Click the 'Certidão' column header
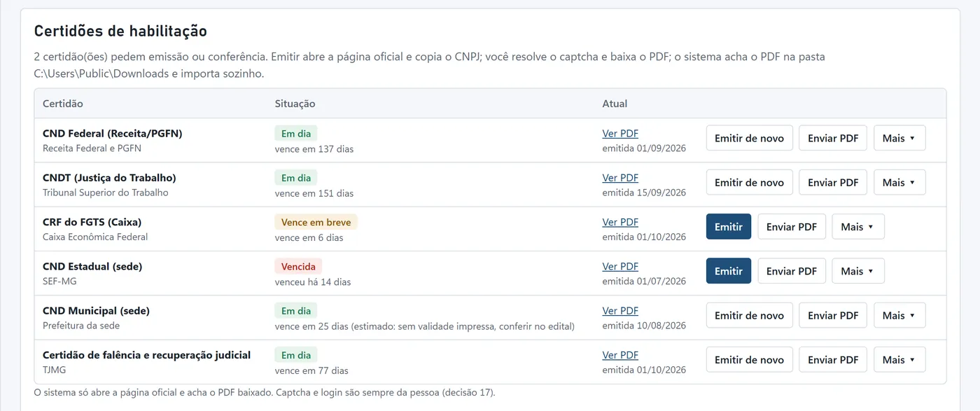 click(x=63, y=104)
